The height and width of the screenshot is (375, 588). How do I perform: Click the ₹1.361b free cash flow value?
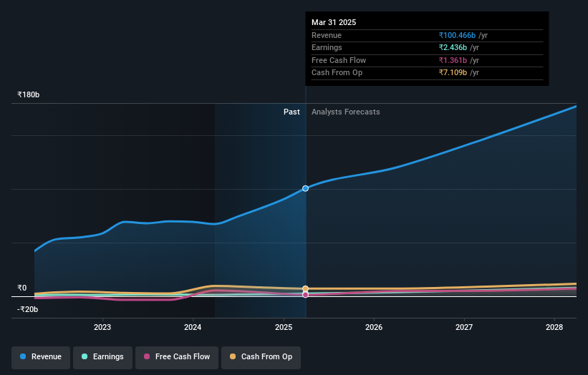point(453,60)
